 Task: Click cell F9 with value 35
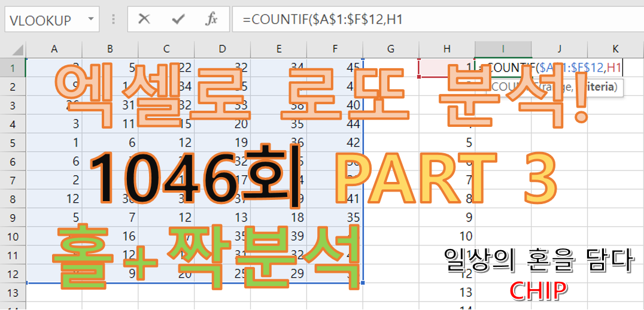(x=335, y=217)
